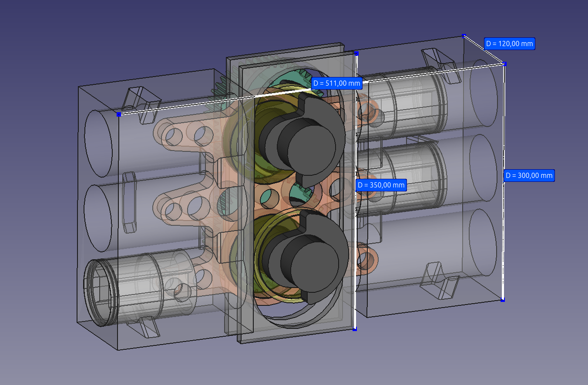Click blue point joining 120 mm and 300 mm lines
This screenshot has width=588, height=385.
[505, 64]
